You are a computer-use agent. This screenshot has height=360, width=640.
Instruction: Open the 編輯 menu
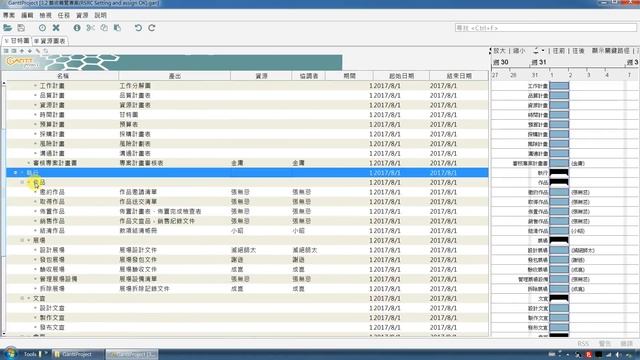pos(27,15)
